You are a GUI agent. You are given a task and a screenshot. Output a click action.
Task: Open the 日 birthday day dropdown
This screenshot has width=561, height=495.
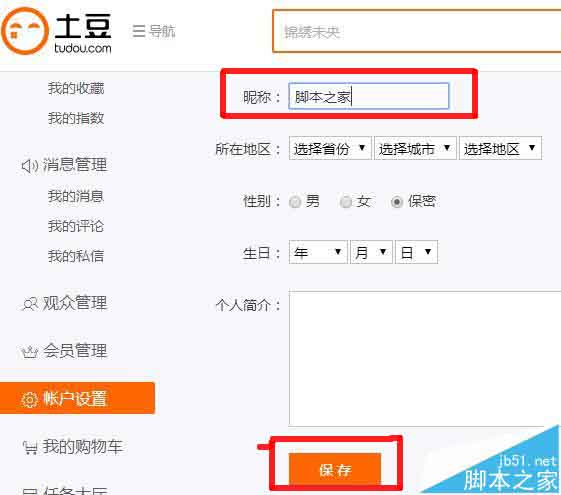tap(416, 252)
